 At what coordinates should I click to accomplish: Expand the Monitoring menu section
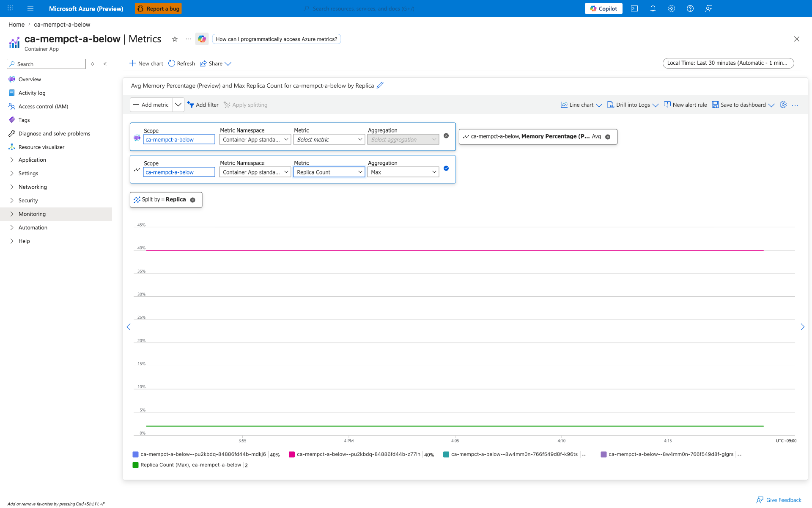(56, 214)
